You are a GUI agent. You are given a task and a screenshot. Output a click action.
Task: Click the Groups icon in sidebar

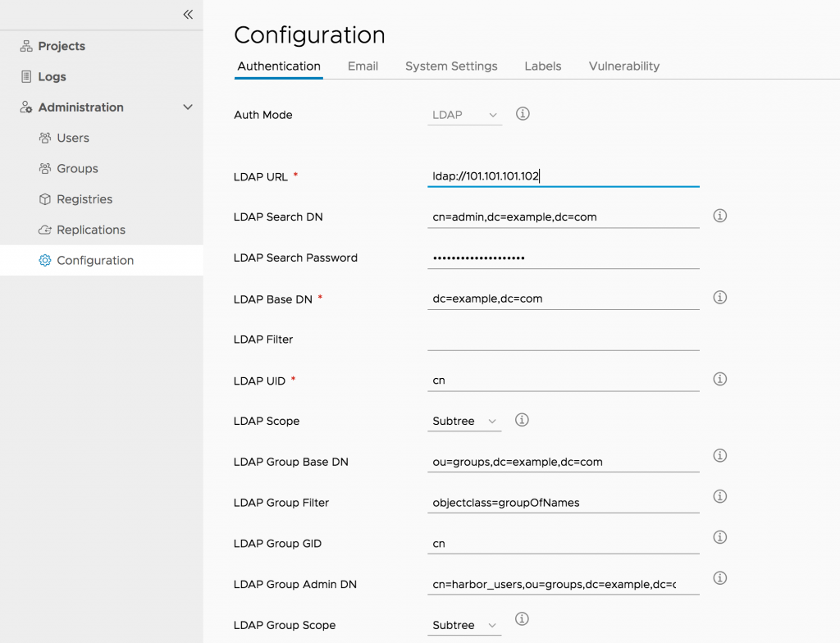tap(45, 168)
